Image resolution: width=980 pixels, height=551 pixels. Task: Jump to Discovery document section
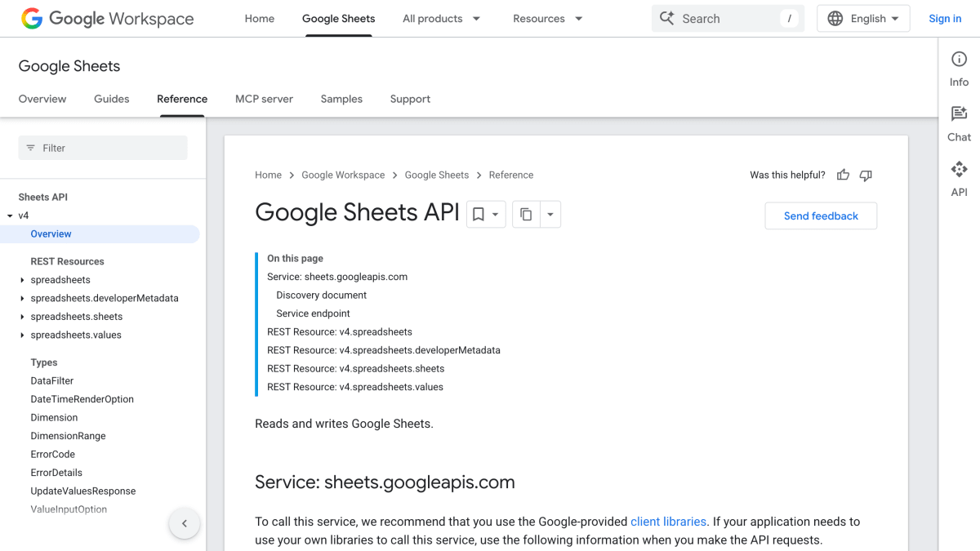pyautogui.click(x=322, y=295)
